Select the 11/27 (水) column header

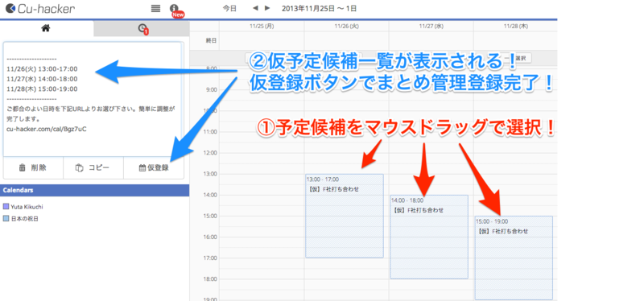coord(431,26)
